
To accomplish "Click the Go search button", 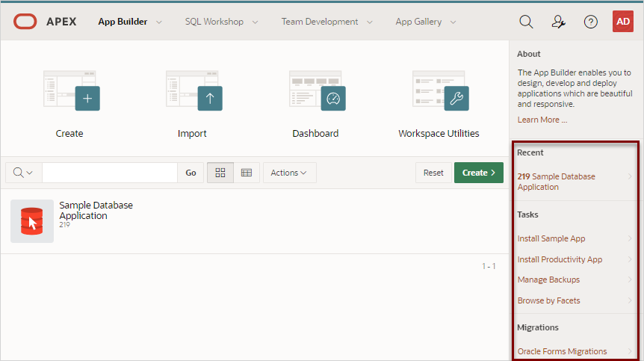I will pyautogui.click(x=191, y=173).
